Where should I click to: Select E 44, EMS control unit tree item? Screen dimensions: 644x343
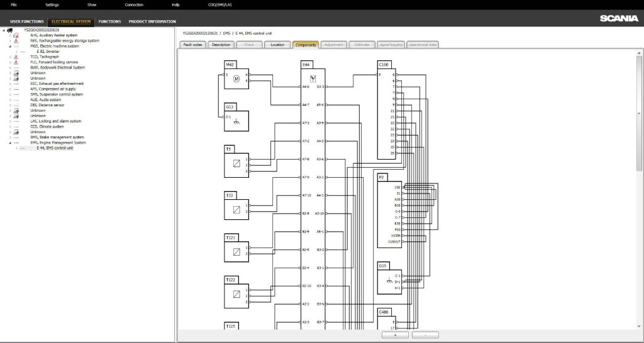click(55, 148)
